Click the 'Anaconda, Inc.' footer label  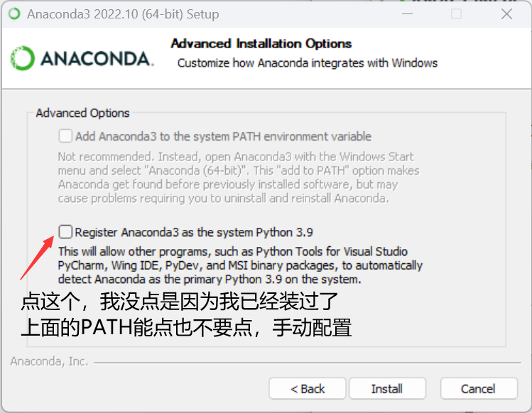[x=49, y=361]
